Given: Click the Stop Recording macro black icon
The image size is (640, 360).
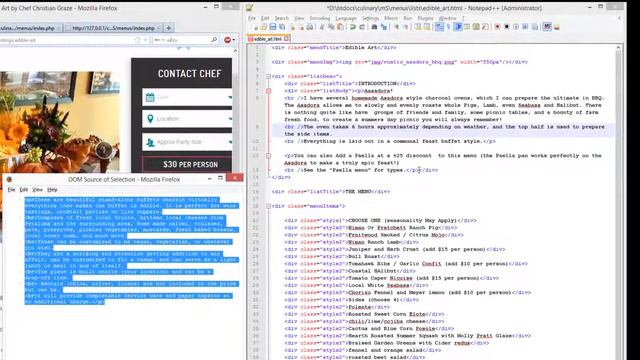Looking at the screenshot, I should coord(507,27).
